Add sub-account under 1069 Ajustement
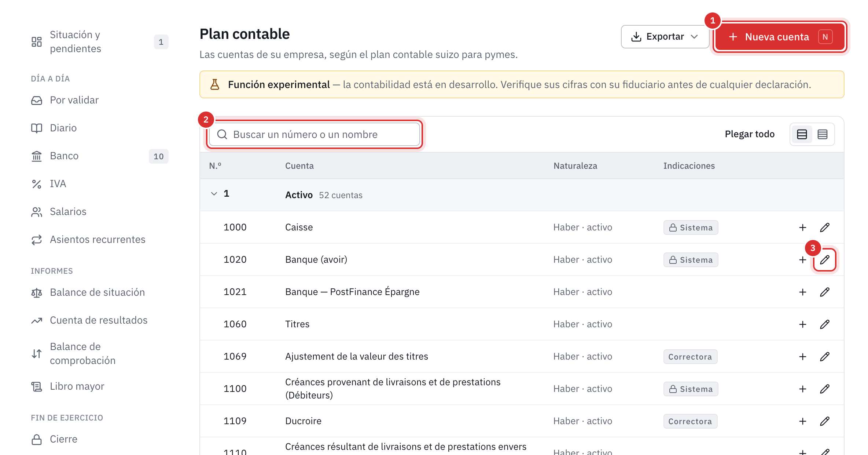The image size is (868, 455). click(803, 357)
